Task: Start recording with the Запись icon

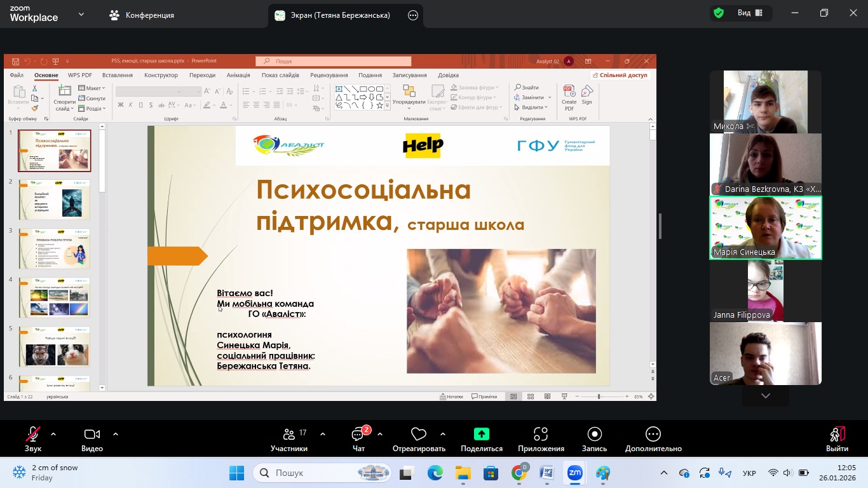Action: [595, 435]
